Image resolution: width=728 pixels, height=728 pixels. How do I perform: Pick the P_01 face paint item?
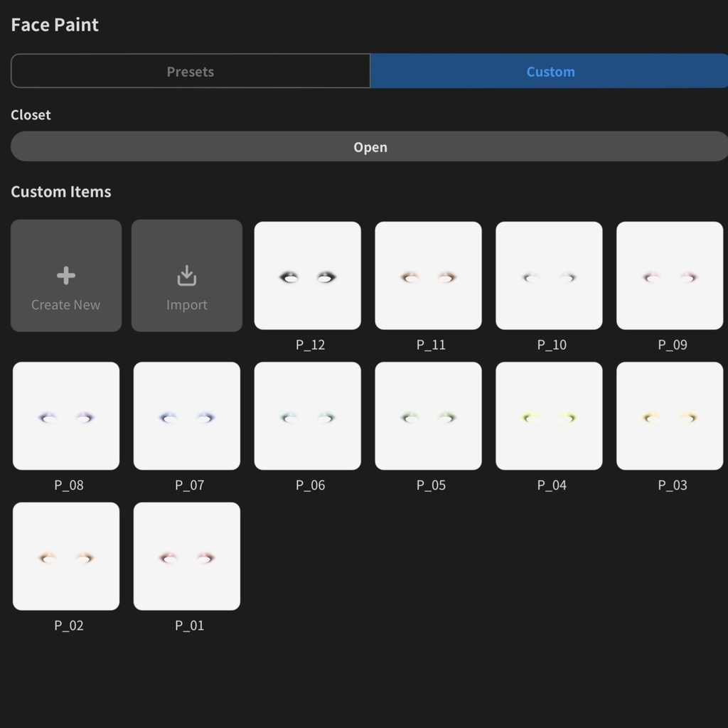(187, 556)
